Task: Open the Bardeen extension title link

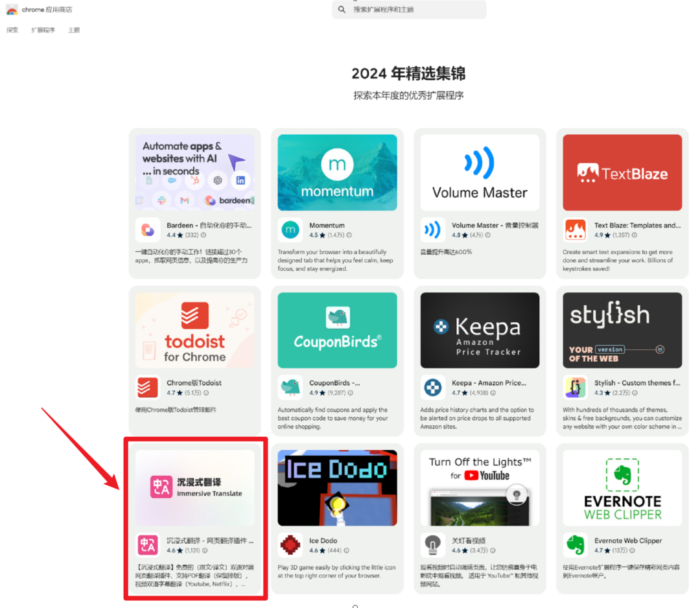Action: click(209, 225)
